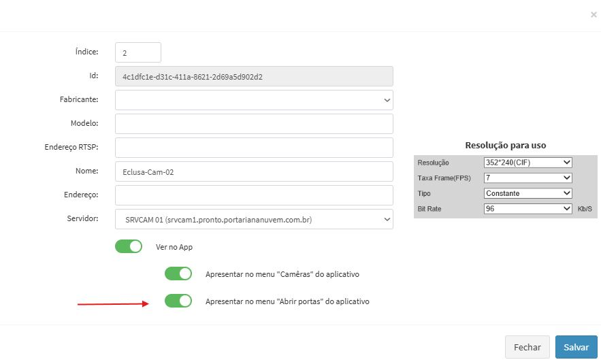Click the read-only Id field
Image resolution: width=601 pixels, height=364 pixels.
click(254, 76)
